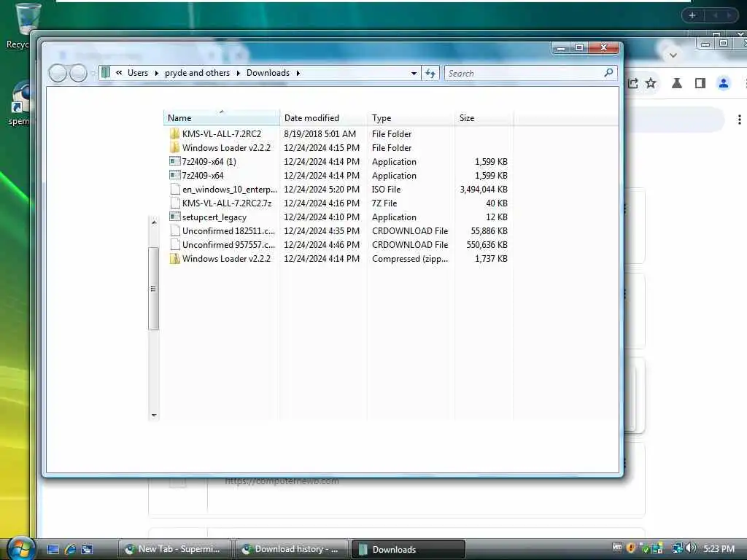Click the scroll up arrow of the left scrollbar
Image resolution: width=747 pixels, height=560 pixels.
153,222
